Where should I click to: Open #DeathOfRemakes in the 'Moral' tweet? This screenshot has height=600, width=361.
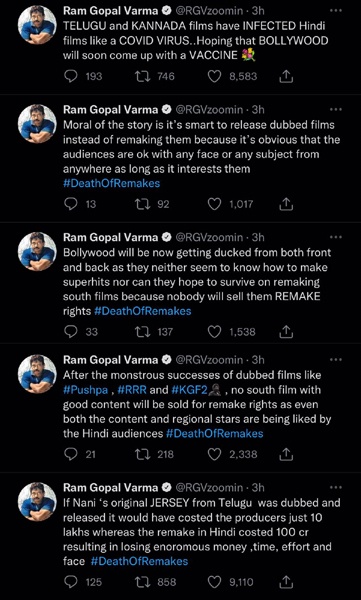pos(111,183)
